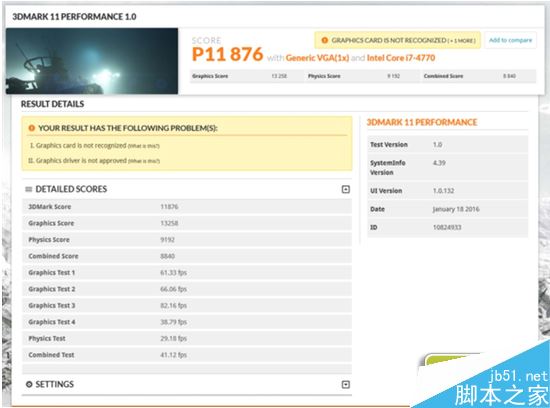Open the Generic VGA(1x) link
Image resolution: width=550 pixels, height=408 pixels.
(317, 58)
